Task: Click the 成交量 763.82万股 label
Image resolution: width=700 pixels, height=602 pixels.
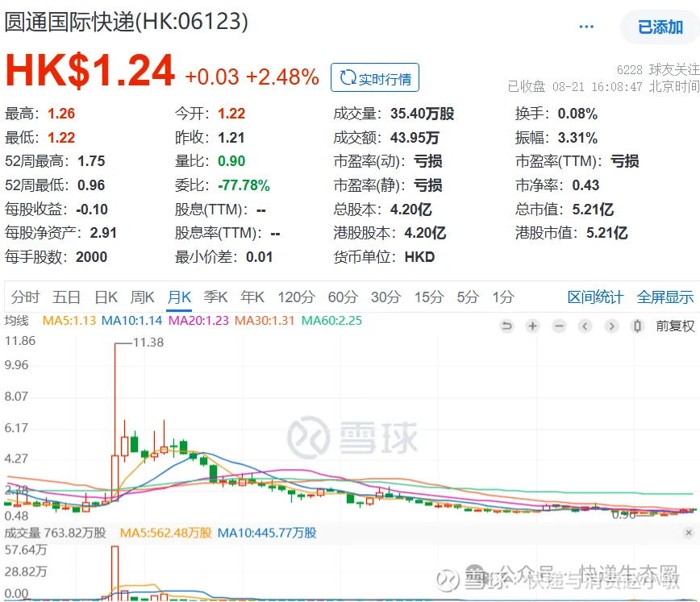Action: pos(56,533)
